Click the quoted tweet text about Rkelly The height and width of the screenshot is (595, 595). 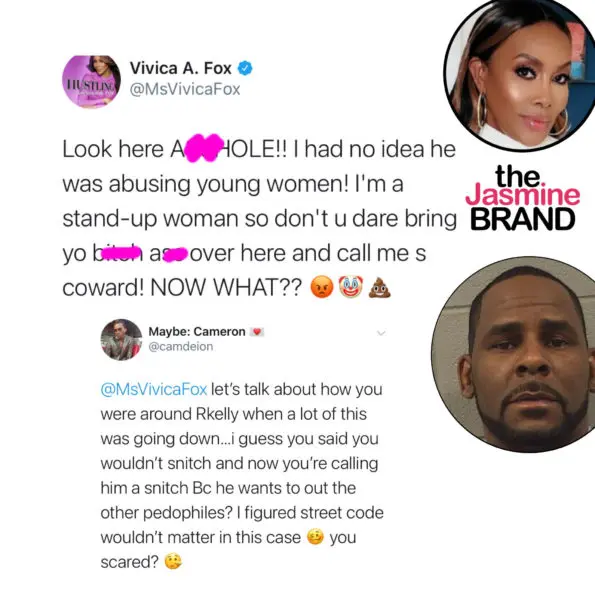(x=242, y=475)
